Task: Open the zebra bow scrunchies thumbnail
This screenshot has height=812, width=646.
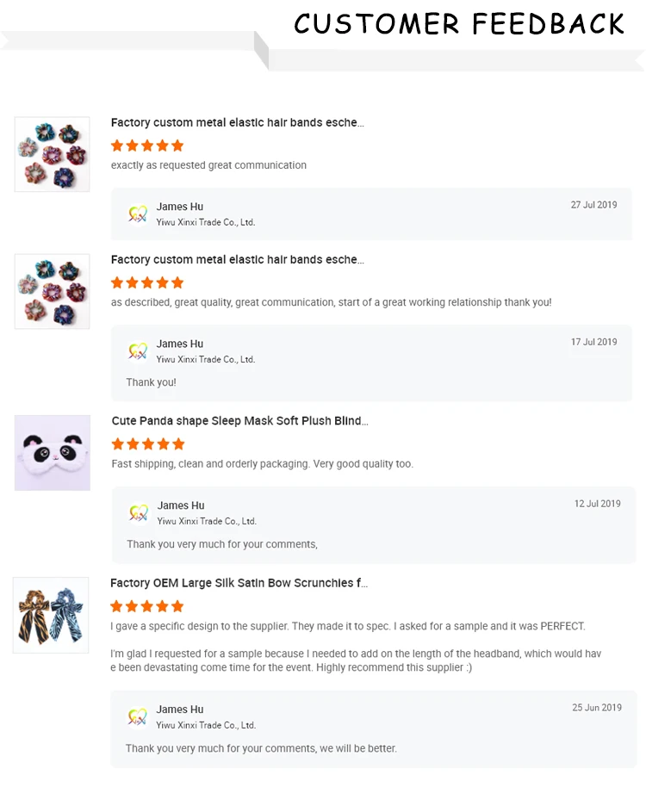Action: pyautogui.click(x=51, y=615)
